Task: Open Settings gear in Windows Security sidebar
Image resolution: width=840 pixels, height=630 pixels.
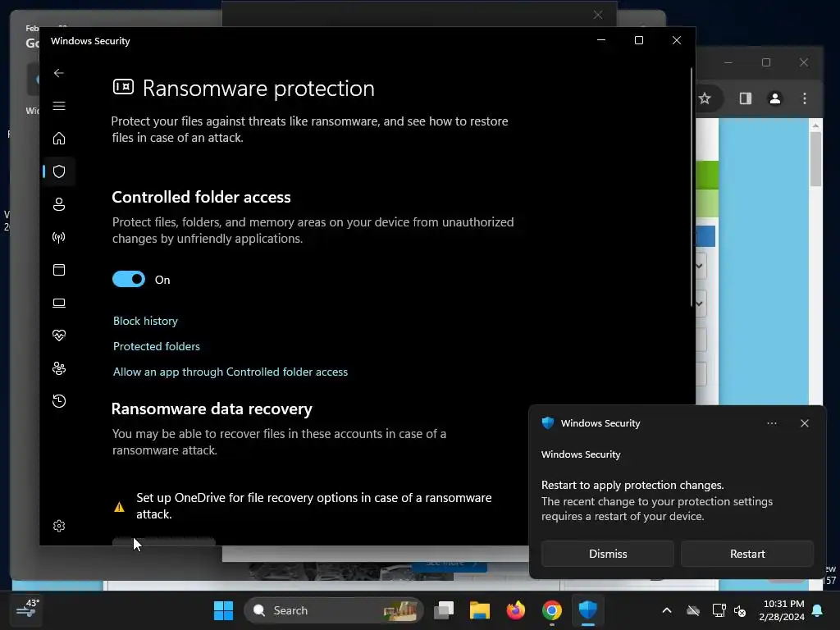Action: [x=59, y=526]
